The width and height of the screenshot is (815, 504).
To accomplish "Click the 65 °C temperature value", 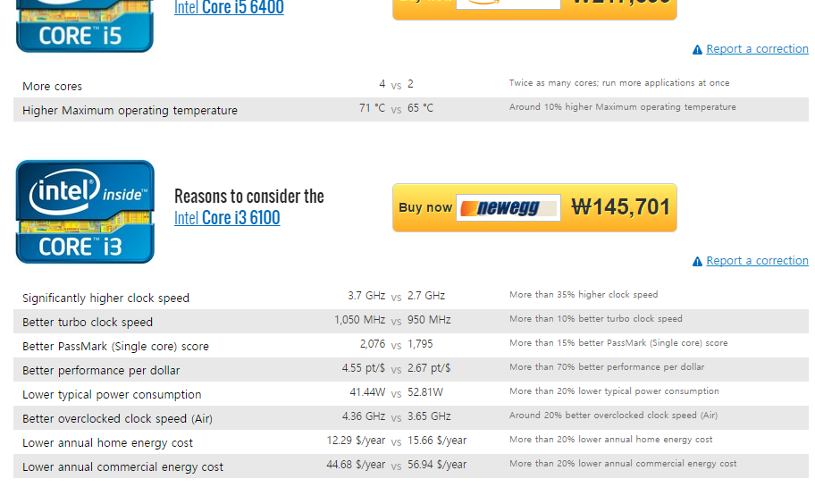I will [x=421, y=108].
